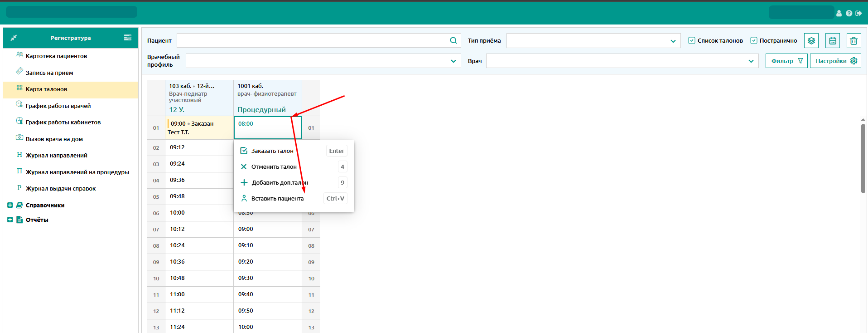The width and height of the screenshot is (868, 333).
Task: Open the calendar icon button
Action: pos(832,41)
